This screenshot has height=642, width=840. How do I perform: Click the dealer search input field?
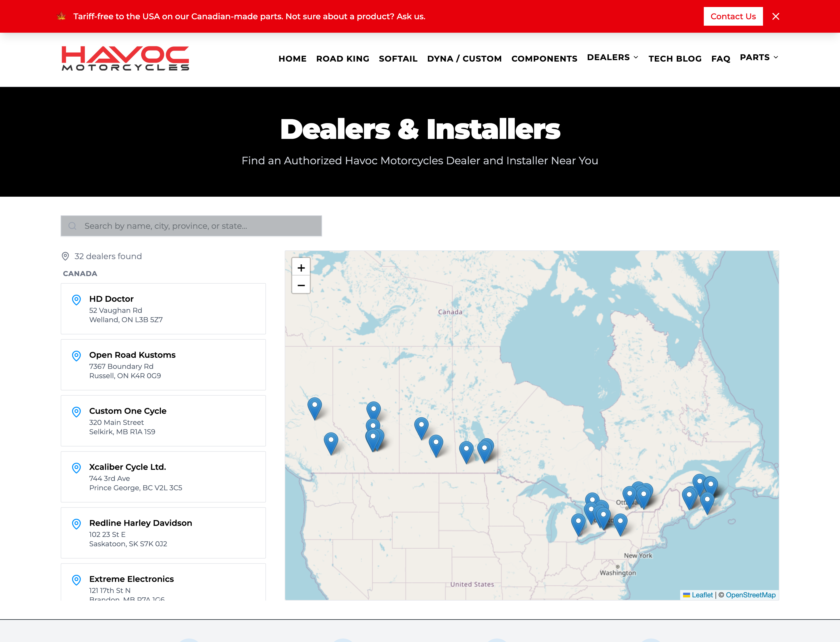(x=191, y=226)
